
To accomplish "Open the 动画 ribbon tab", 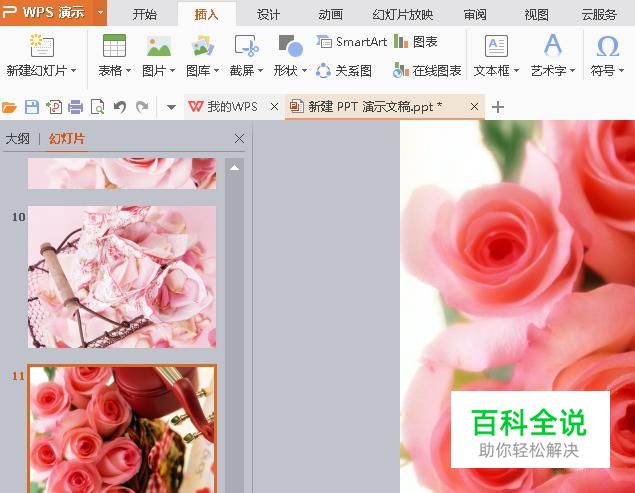I will [330, 15].
